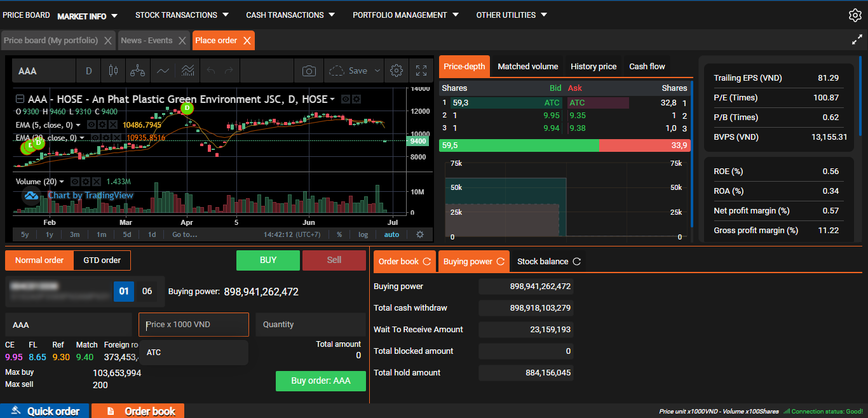The image size is (868, 418).
Task: Open the indicators line icon
Action: pyautogui.click(x=163, y=71)
